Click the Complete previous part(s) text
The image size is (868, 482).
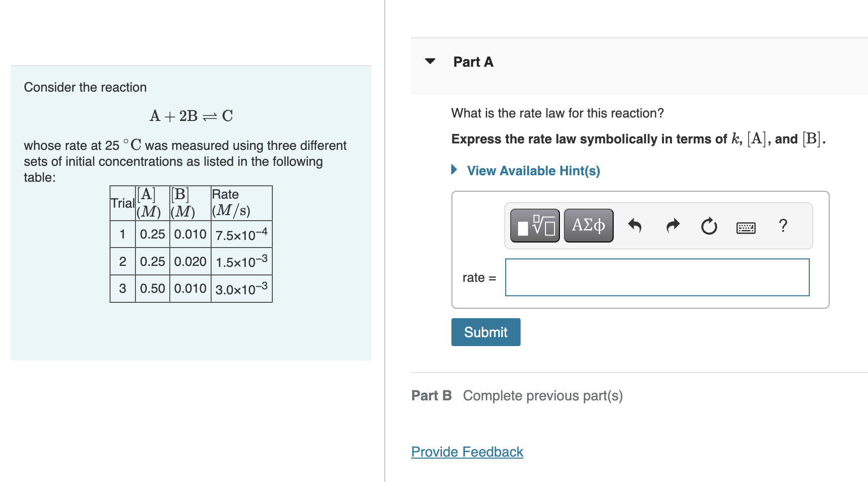(542, 395)
